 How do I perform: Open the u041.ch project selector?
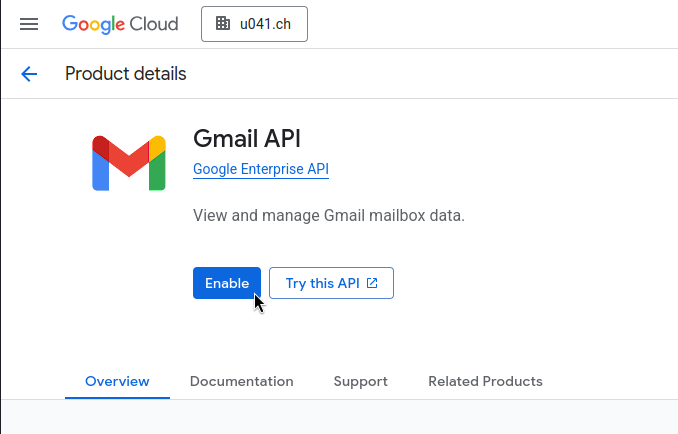point(254,24)
